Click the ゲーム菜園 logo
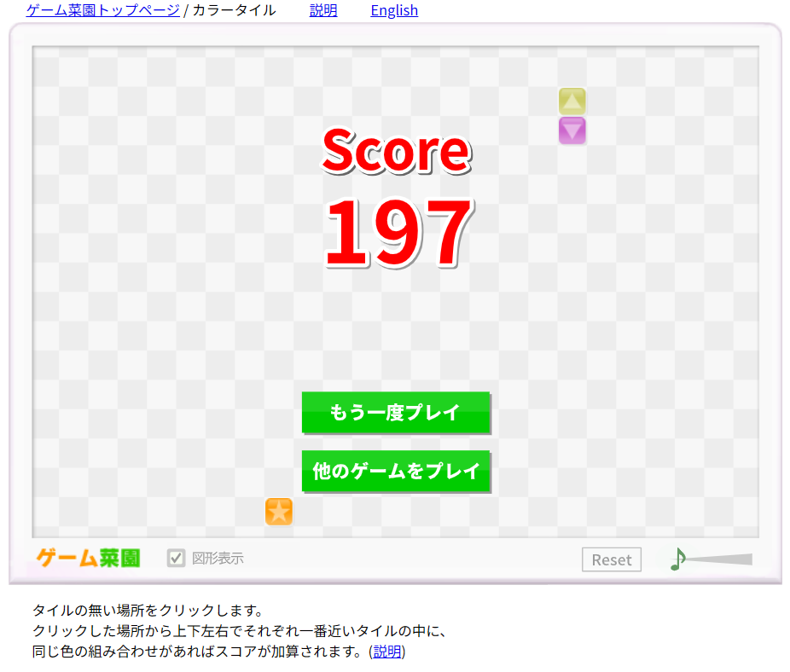This screenshot has height=672, width=790. point(88,559)
